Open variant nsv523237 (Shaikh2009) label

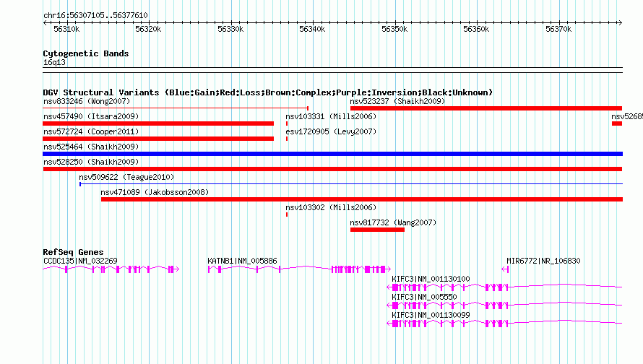click(x=397, y=101)
